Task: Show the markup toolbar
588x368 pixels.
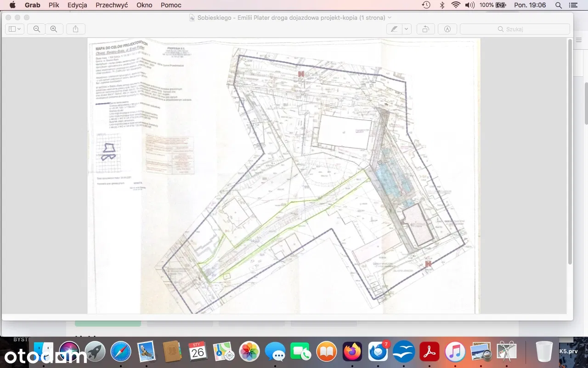Action: pyautogui.click(x=447, y=29)
